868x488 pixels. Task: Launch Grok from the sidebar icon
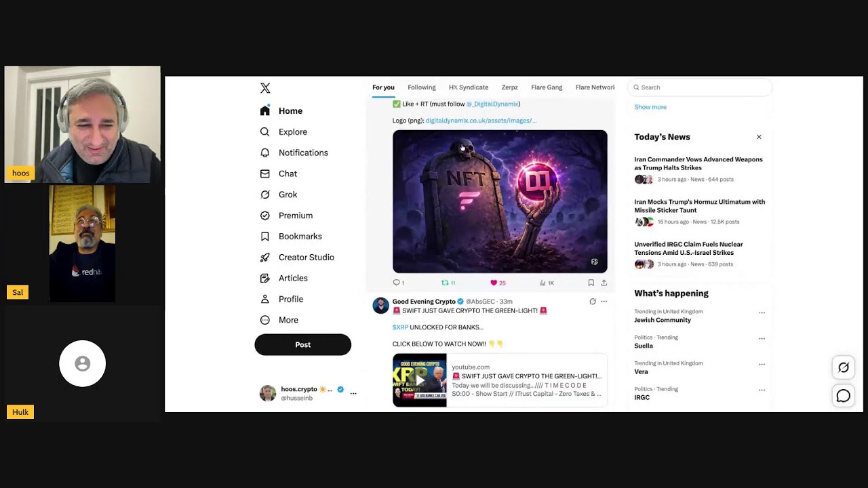point(265,195)
